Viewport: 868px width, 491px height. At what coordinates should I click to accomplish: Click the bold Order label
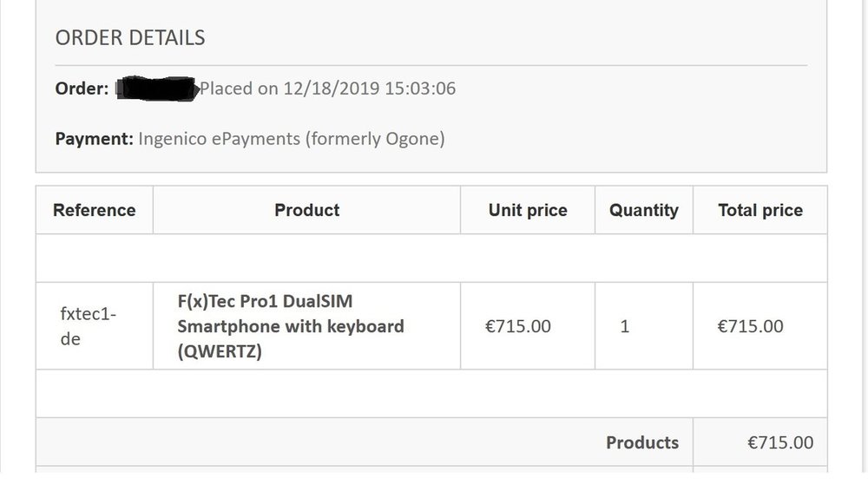coord(82,88)
